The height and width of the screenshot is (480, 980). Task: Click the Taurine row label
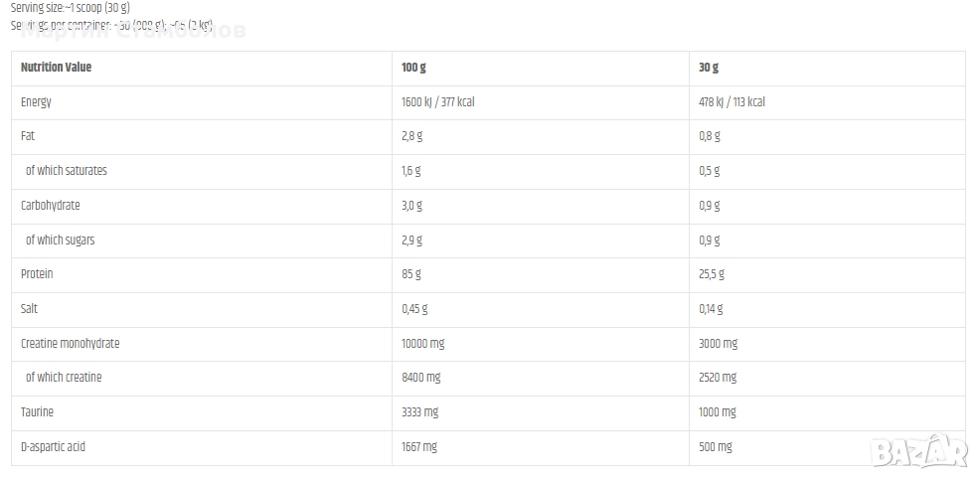click(38, 412)
